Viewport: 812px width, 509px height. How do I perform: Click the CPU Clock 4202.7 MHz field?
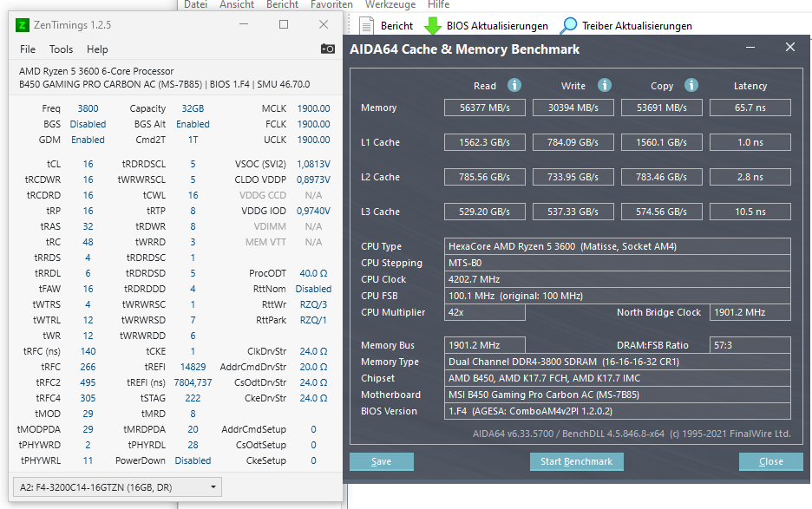[x=618, y=279]
